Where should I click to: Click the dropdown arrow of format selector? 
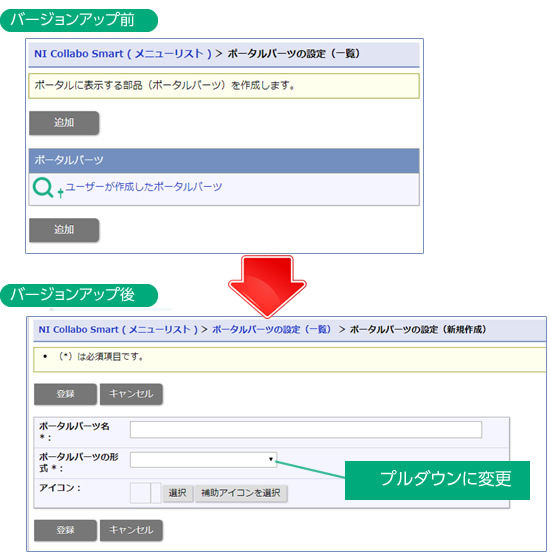pyautogui.click(x=271, y=459)
